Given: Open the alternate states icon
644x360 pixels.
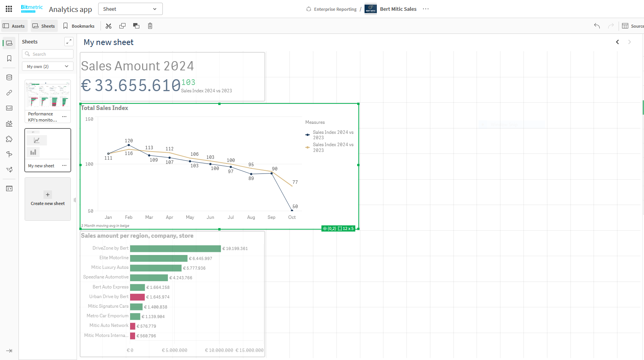Looking at the screenshot, I should pos(9,170).
